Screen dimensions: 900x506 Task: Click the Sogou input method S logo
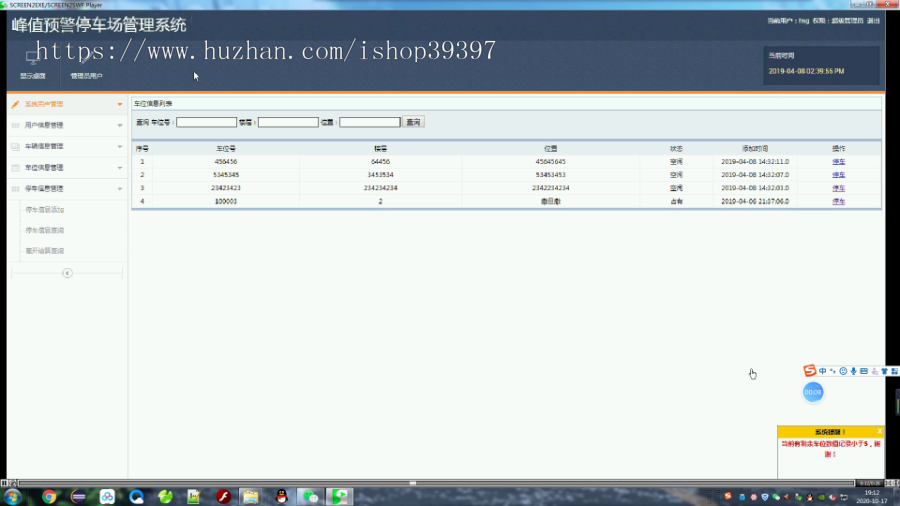click(809, 371)
